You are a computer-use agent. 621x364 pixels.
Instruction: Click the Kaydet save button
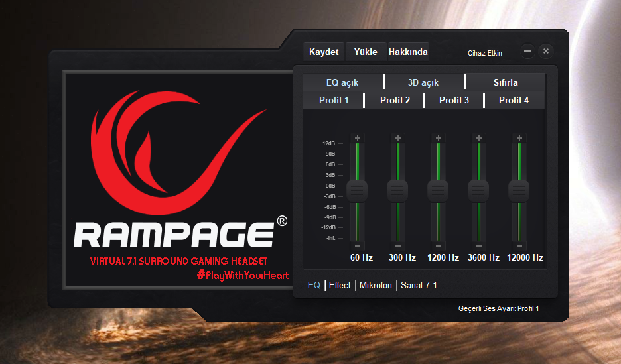pyautogui.click(x=324, y=52)
